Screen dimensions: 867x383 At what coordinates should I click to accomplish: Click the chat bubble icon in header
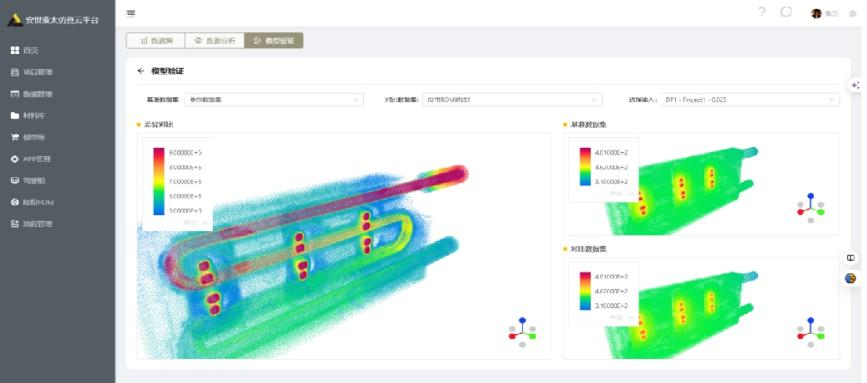click(786, 12)
